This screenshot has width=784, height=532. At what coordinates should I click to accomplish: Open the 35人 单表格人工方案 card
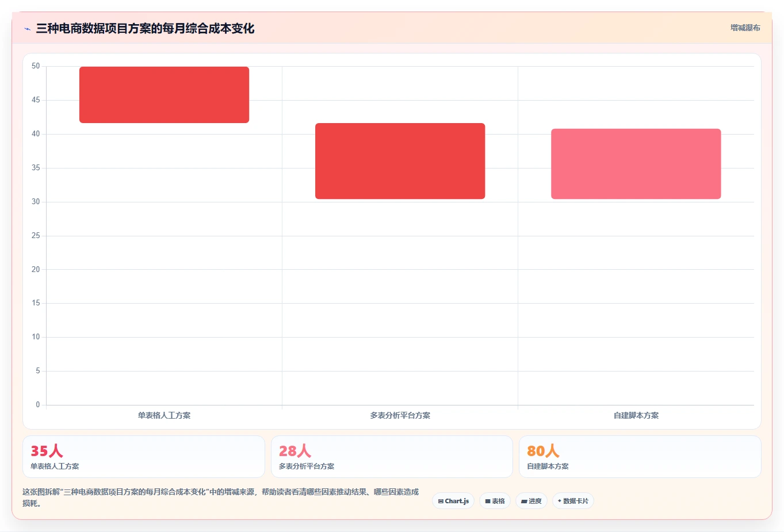click(144, 457)
